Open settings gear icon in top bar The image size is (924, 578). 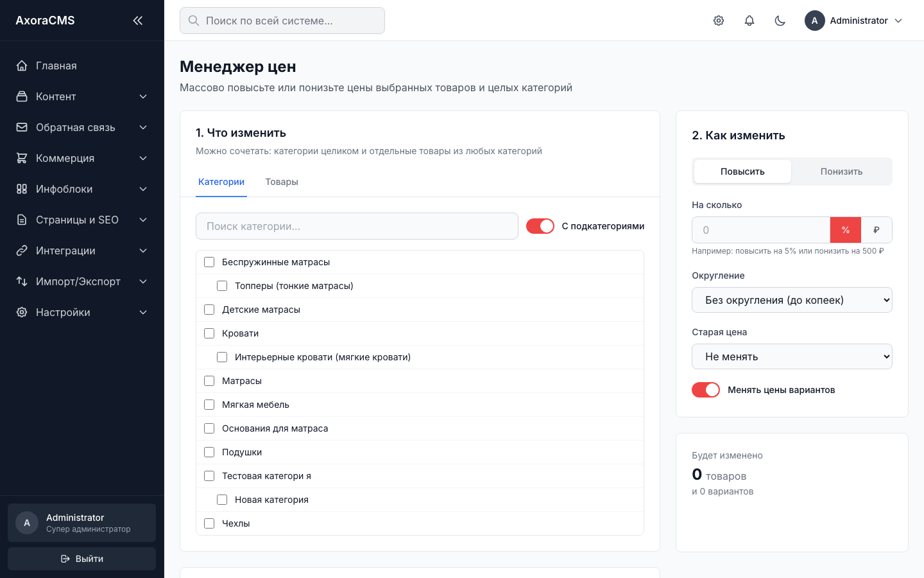click(719, 21)
